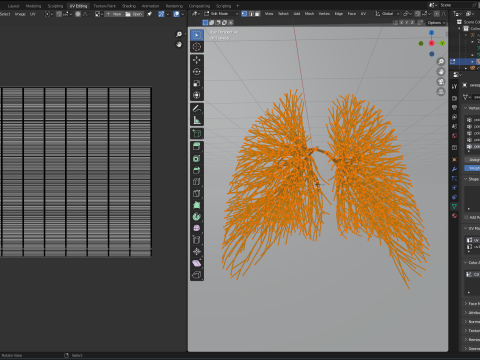Viewport: 480px width, 360px height.
Task: Click the 3D viewport zoom magnifier gizmo
Action: coord(441,62)
